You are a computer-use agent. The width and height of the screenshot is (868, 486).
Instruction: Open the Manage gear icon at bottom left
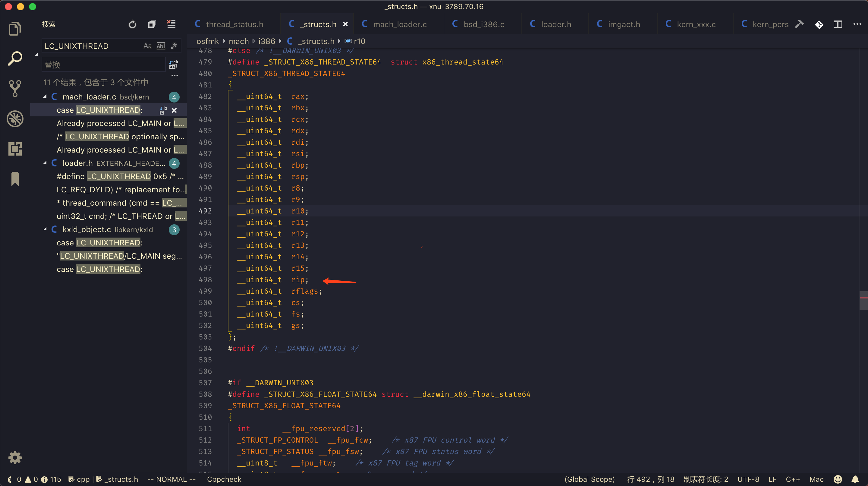pyautogui.click(x=15, y=458)
